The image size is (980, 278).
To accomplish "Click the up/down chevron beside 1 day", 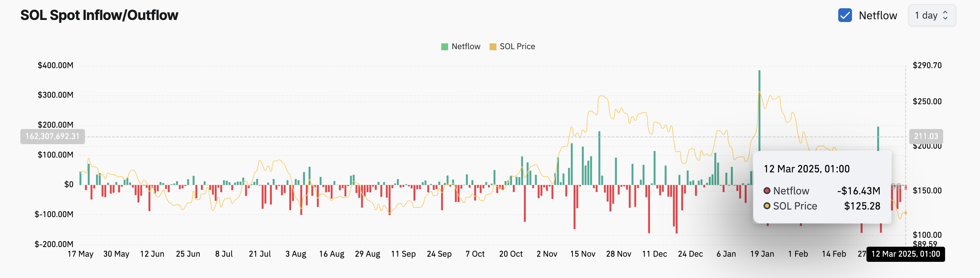I will click(x=945, y=15).
